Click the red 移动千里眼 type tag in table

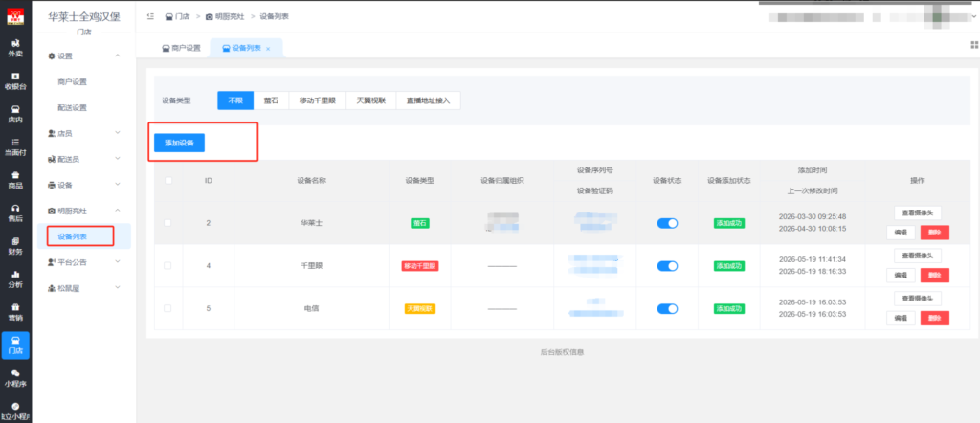pos(419,265)
